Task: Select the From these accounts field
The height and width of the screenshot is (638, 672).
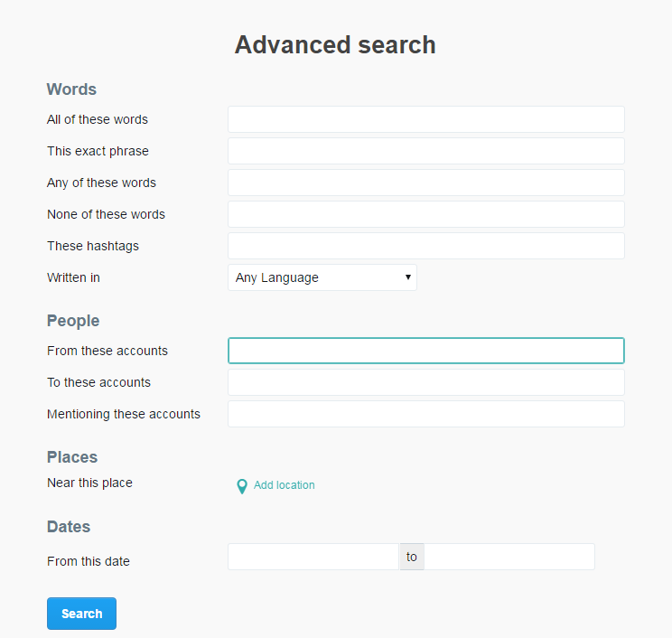Action: click(426, 351)
